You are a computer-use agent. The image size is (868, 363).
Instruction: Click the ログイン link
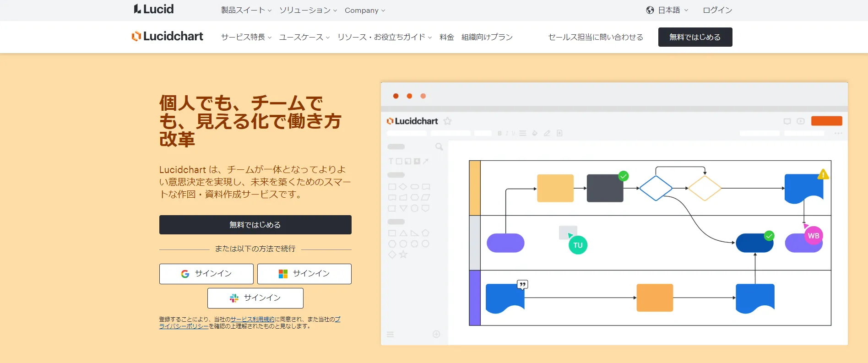[x=717, y=10]
